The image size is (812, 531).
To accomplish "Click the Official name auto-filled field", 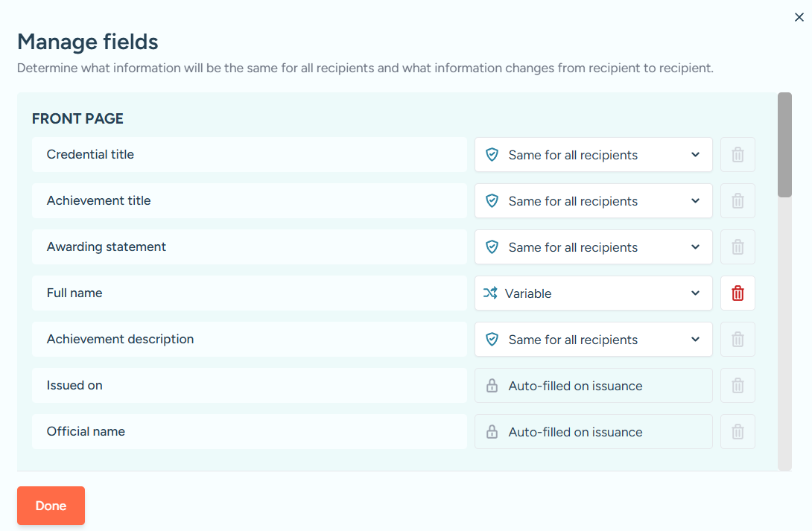I will pyautogui.click(x=593, y=432).
